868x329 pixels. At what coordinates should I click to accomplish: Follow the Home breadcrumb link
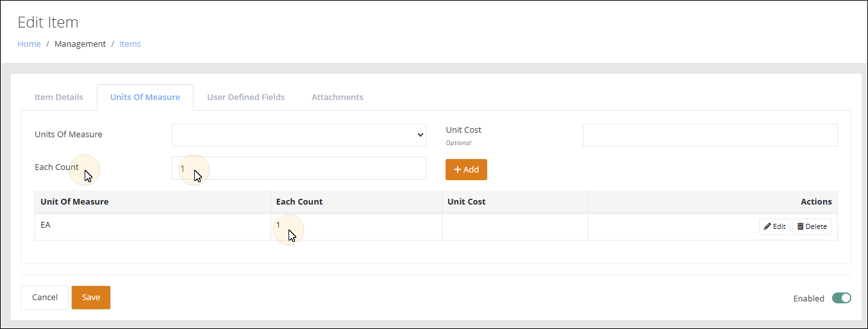[x=29, y=44]
